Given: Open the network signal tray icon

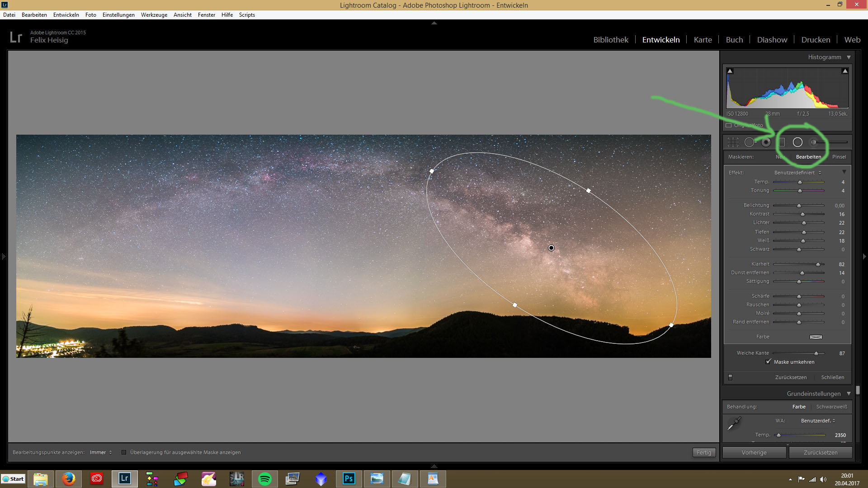Looking at the screenshot, I should (812, 479).
